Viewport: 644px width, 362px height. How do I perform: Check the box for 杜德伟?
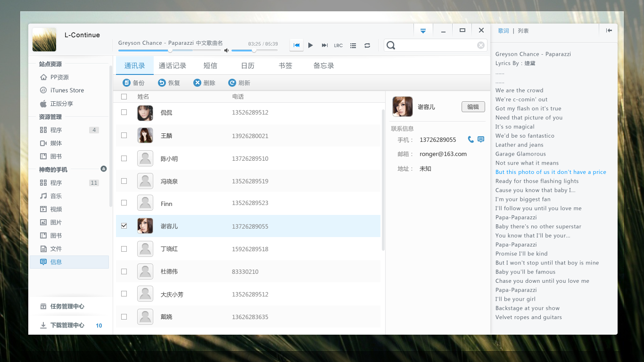pos(124,271)
